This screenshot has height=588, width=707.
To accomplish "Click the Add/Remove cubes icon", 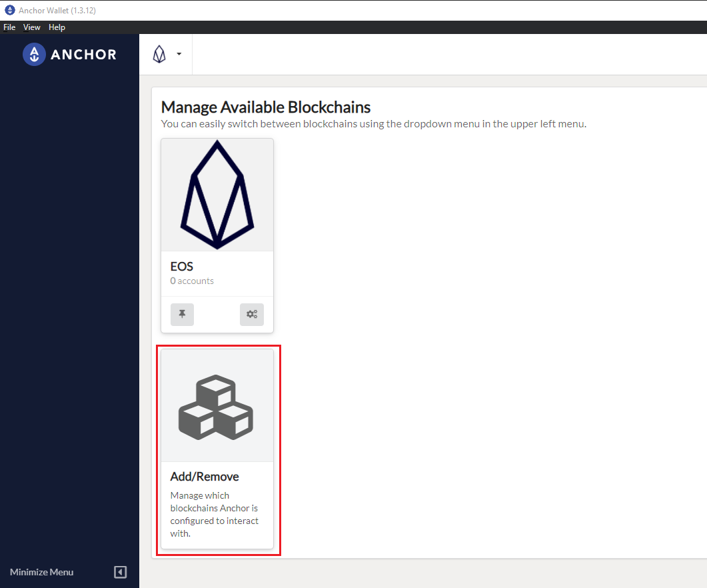I will click(216, 407).
